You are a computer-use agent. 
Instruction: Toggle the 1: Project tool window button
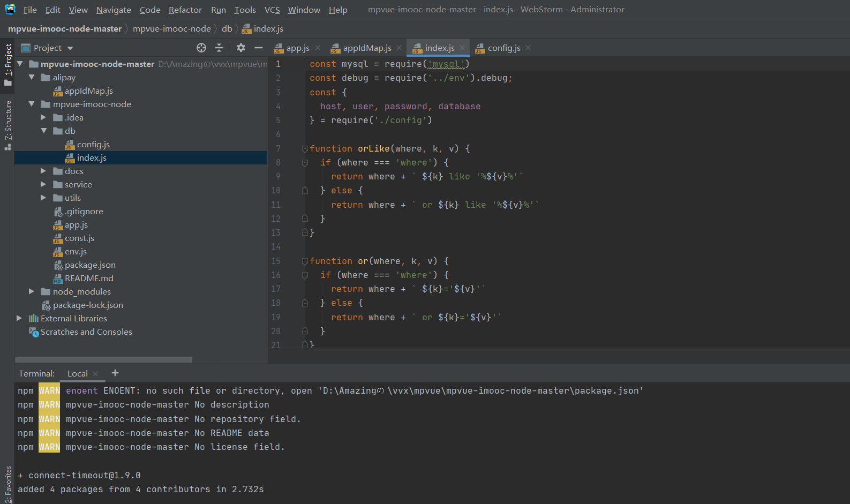tap(7, 64)
